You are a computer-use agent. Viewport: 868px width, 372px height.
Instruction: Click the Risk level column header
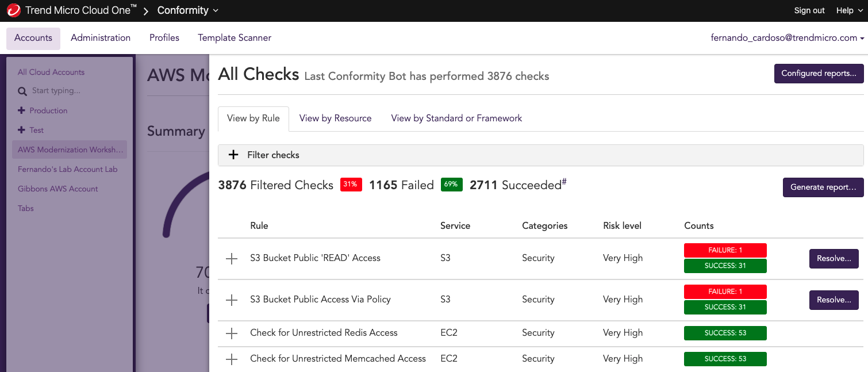pos(623,226)
